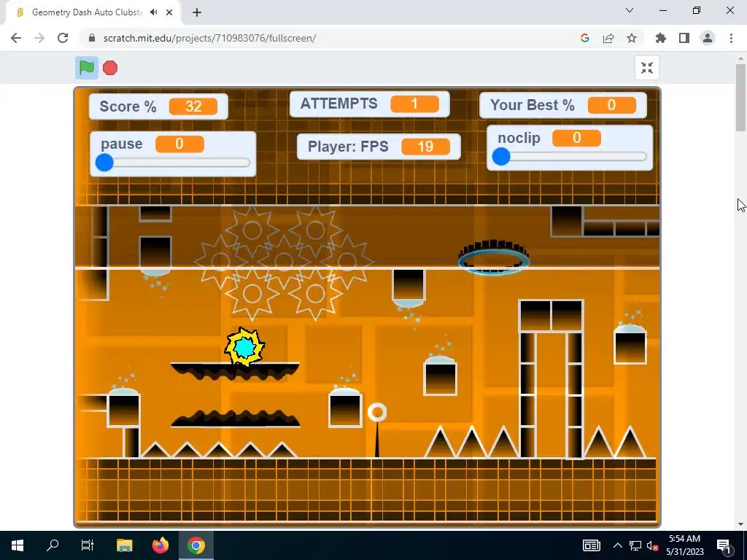This screenshot has height=560, width=747.
Task: Open the tab search dropdown chevron
Action: [630, 10]
